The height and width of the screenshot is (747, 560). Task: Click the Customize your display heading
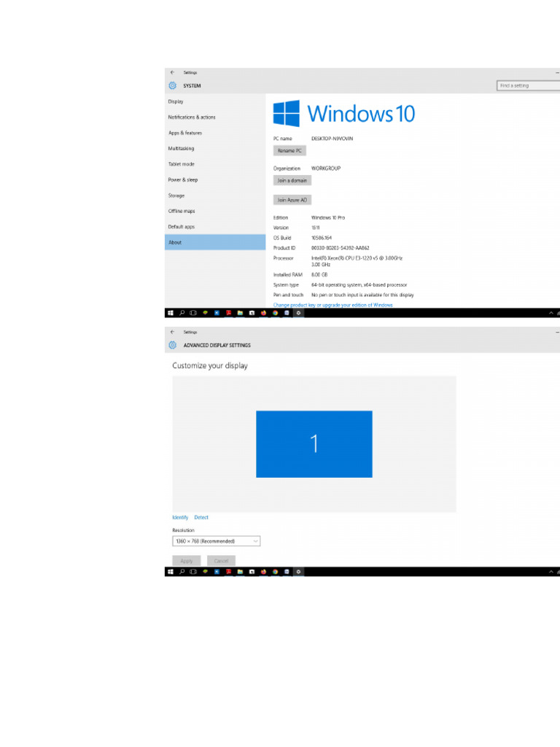tap(210, 366)
